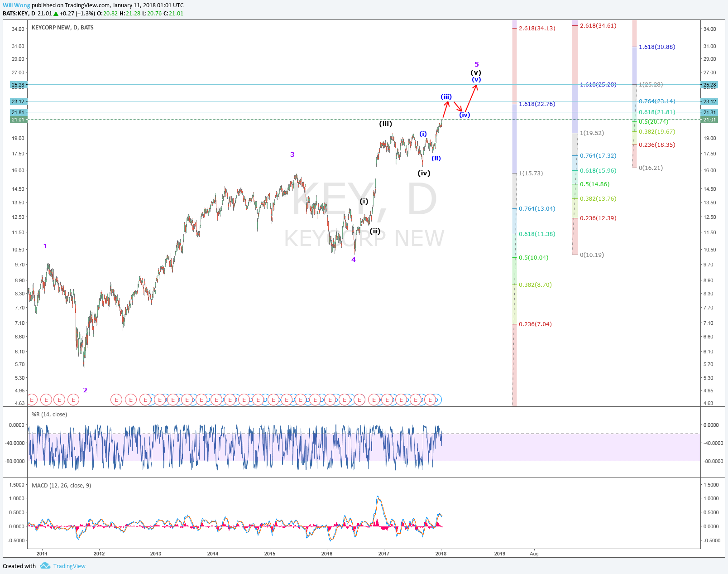Click the 2016 label on time axis

(327, 554)
